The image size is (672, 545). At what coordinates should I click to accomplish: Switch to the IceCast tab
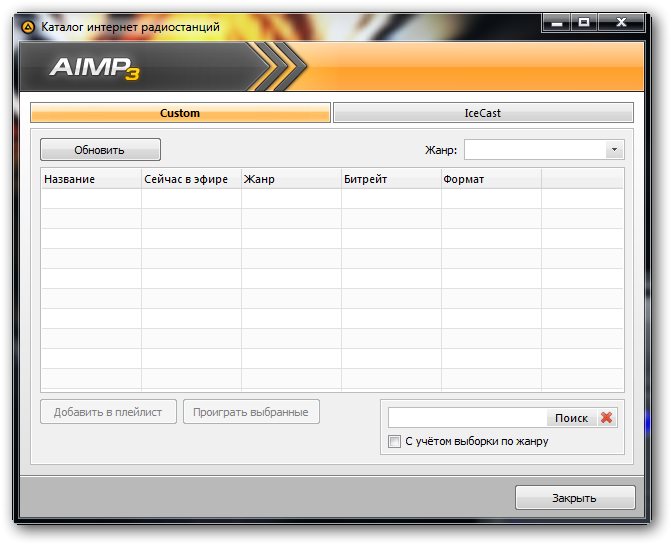click(483, 113)
